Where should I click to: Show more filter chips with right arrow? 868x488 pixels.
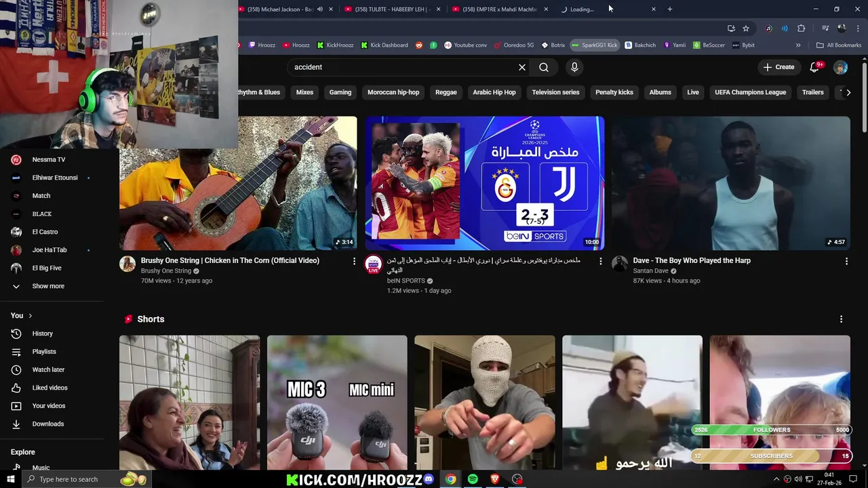(848, 92)
